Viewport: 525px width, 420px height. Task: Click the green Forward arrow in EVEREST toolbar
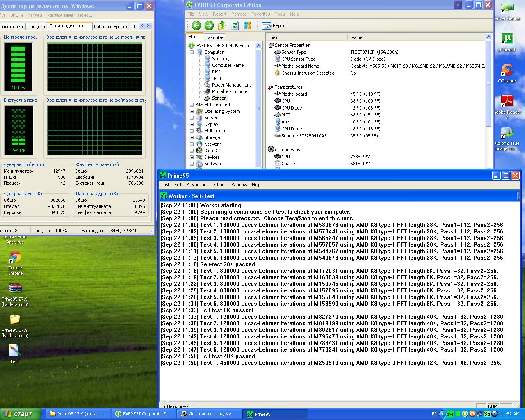tap(209, 25)
